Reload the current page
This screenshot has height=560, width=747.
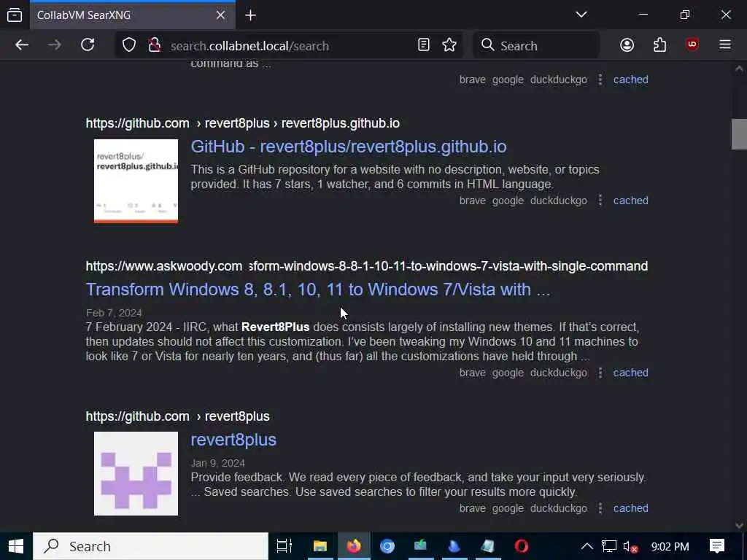pos(88,45)
